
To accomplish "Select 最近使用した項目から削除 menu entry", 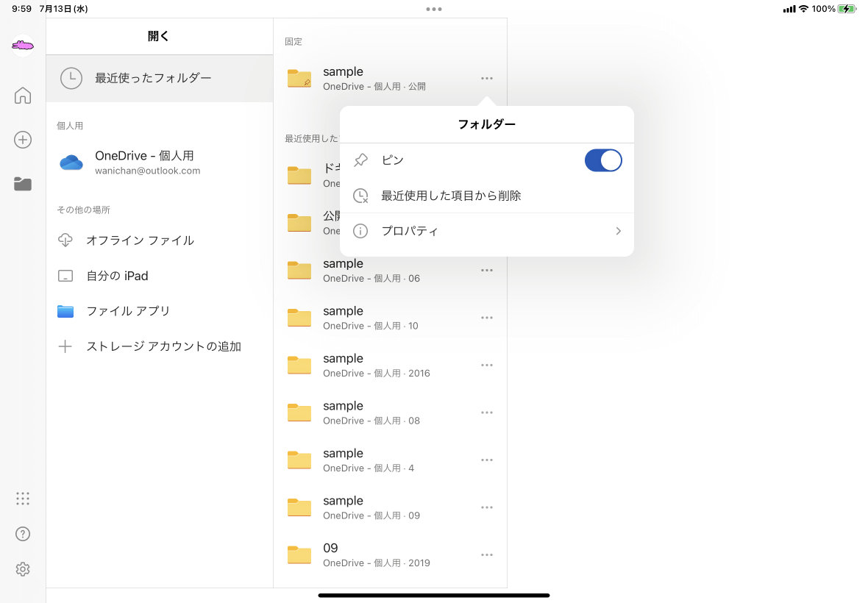I will coord(451,196).
